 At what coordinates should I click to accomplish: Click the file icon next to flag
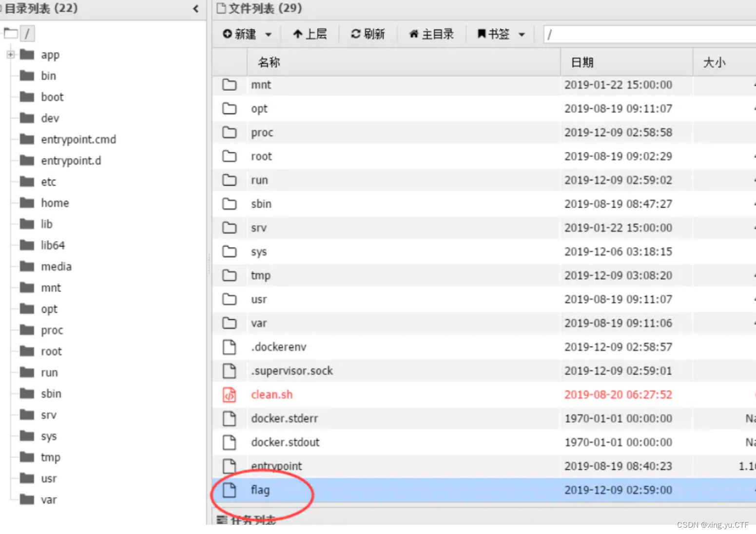point(230,490)
